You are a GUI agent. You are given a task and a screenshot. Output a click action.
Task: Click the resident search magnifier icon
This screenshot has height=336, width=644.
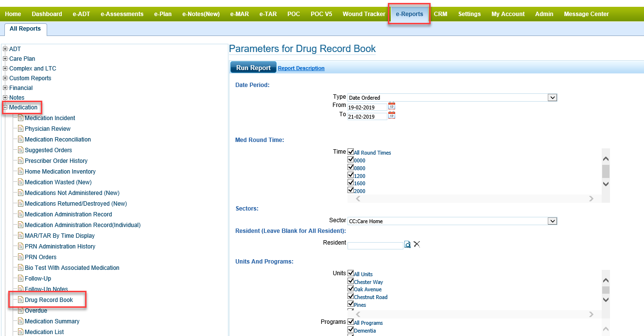[x=408, y=245]
